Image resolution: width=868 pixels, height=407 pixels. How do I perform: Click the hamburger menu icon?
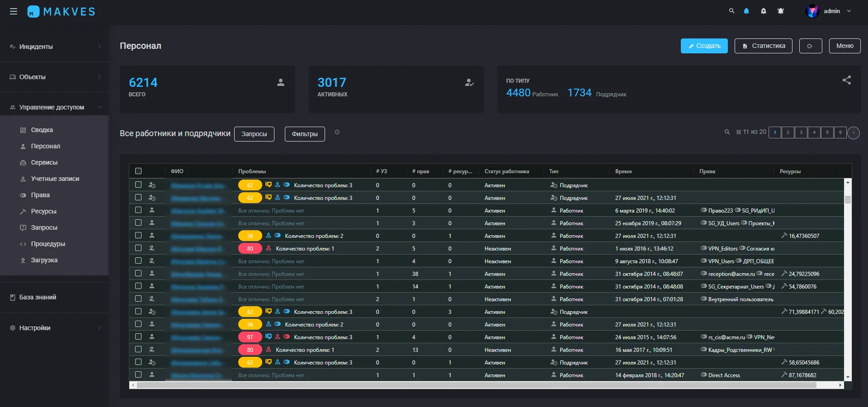tap(14, 11)
